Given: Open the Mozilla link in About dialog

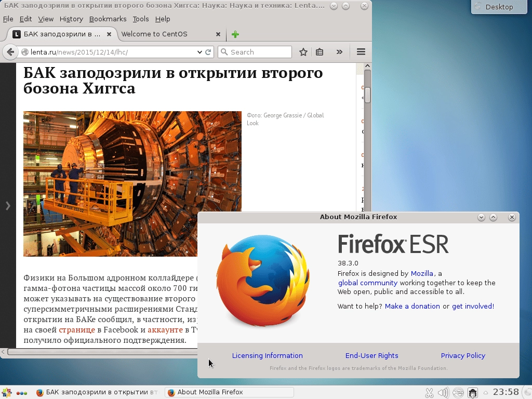Looking at the screenshot, I should [422, 273].
